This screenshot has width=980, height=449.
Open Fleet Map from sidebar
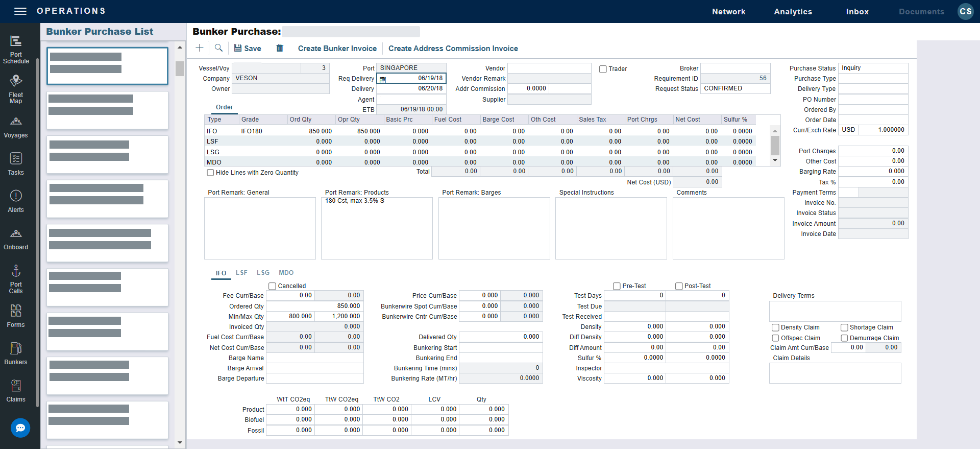click(16, 89)
